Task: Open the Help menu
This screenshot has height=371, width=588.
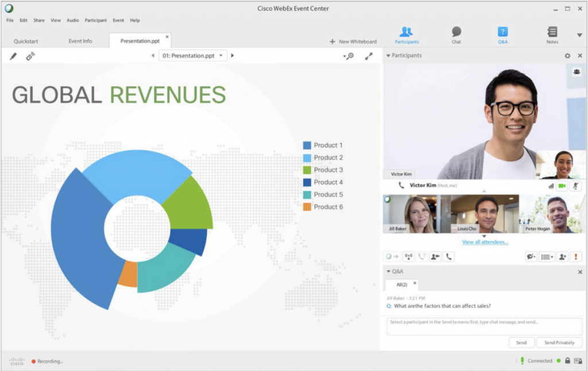Action: point(135,20)
